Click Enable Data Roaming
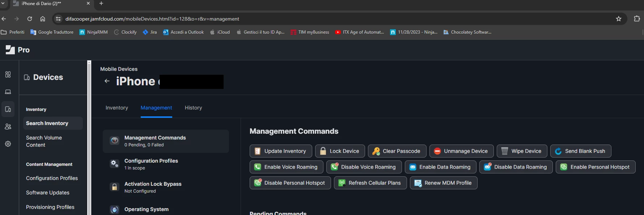The height and width of the screenshot is (215, 644). pos(440,167)
